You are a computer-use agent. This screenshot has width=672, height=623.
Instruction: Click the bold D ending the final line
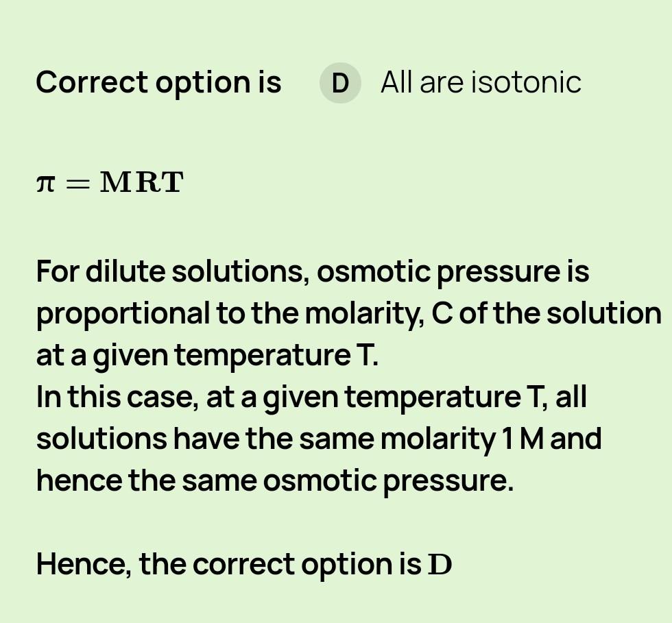point(440,565)
